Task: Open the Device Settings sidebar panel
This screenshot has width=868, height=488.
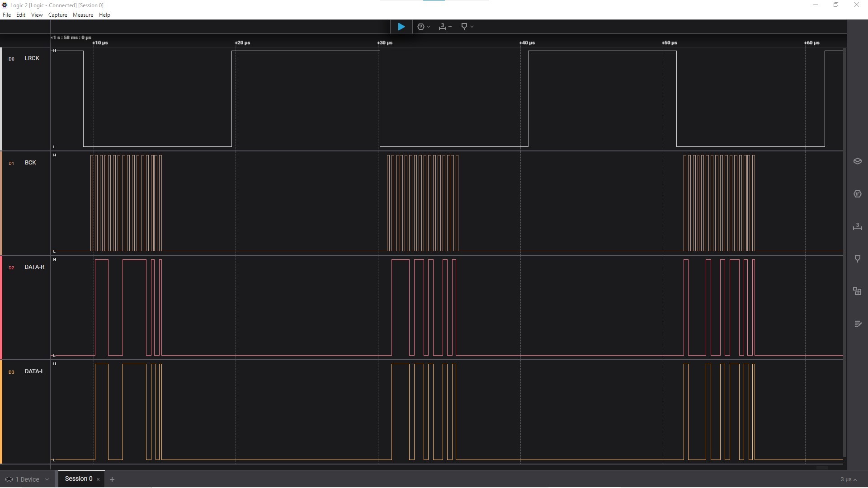Action: click(x=857, y=161)
